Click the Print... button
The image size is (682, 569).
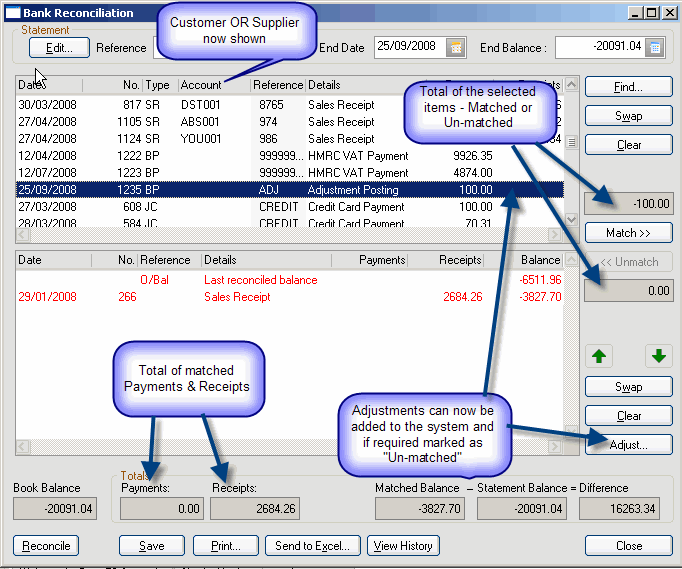coord(226,546)
